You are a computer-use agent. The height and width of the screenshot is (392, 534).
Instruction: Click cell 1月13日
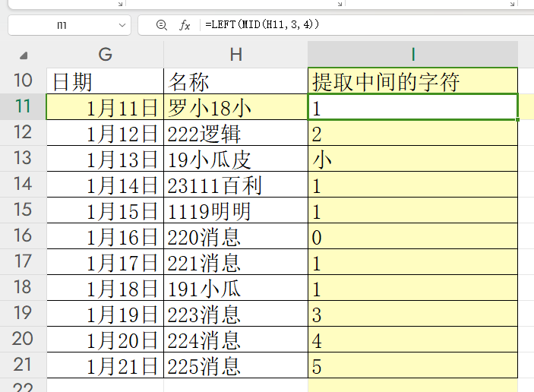point(106,159)
